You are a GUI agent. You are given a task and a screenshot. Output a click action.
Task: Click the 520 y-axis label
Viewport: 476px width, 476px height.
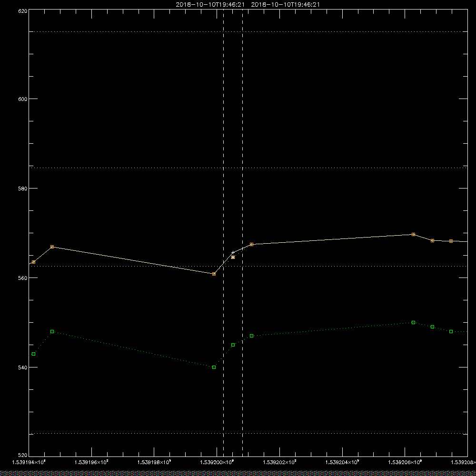pos(23,456)
